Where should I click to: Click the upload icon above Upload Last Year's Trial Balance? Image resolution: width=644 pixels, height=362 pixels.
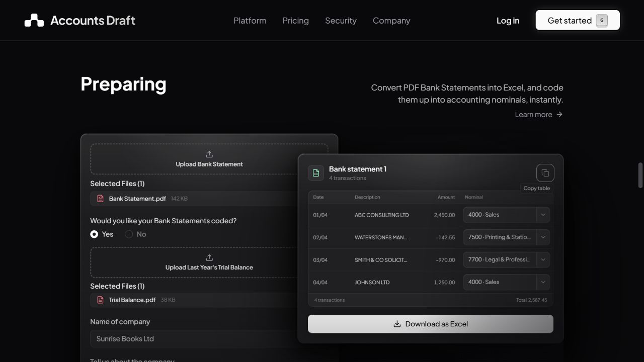[x=209, y=257]
